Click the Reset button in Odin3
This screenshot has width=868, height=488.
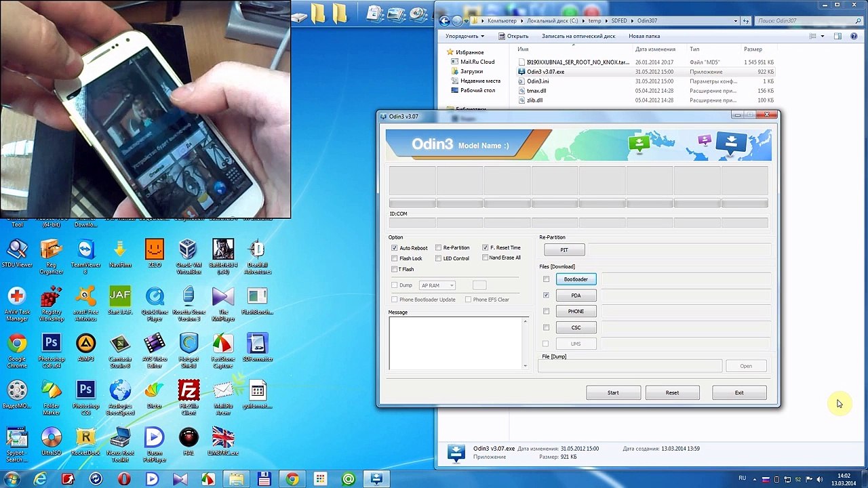pyautogui.click(x=672, y=392)
